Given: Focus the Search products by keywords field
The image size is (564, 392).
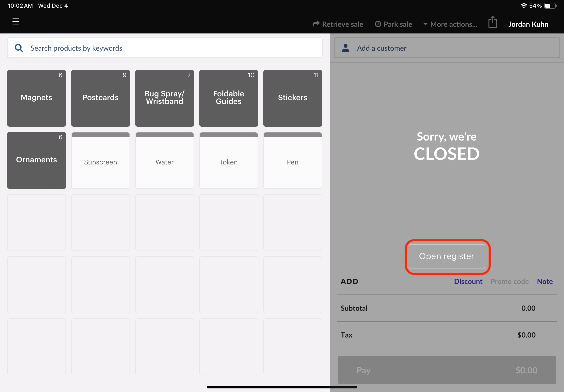Looking at the screenshot, I should [165, 48].
